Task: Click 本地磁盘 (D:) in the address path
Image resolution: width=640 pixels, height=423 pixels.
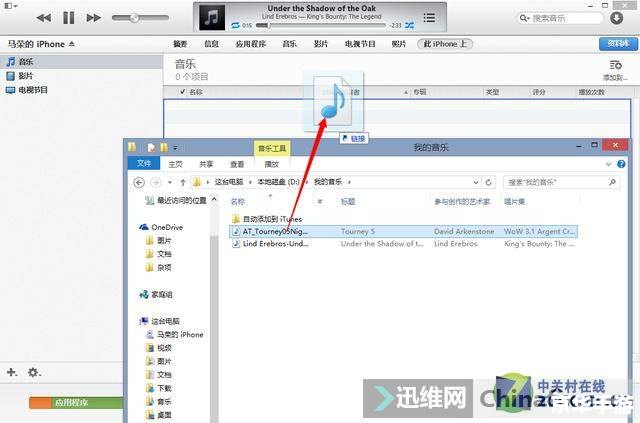Action: coord(278,182)
